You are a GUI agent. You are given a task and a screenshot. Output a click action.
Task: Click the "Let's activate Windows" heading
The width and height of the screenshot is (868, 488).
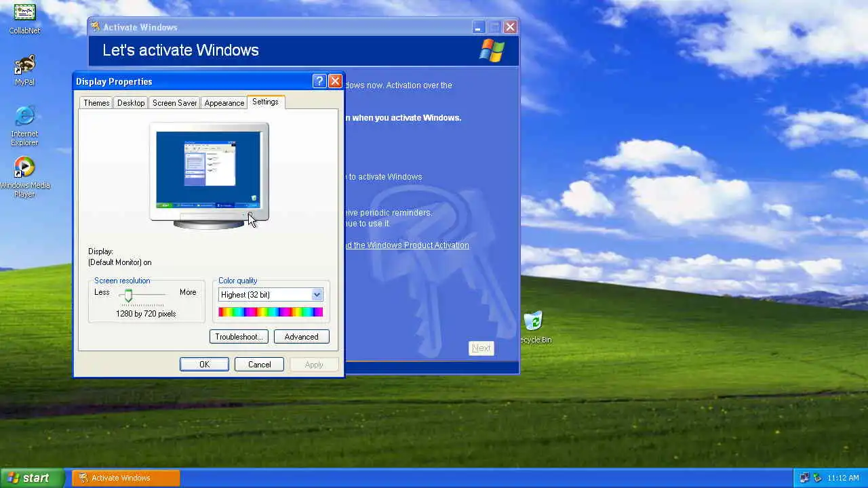180,50
